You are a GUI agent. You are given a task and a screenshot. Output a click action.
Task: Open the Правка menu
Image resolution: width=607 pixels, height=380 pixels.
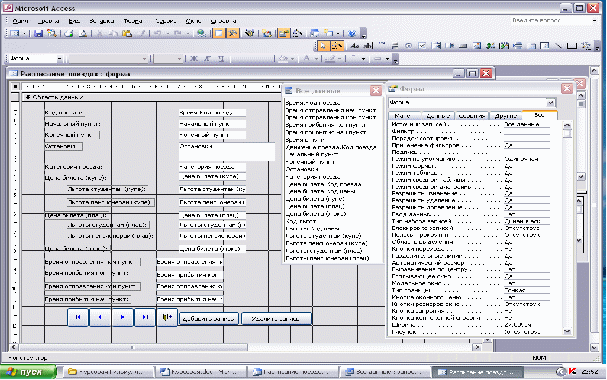click(x=48, y=21)
